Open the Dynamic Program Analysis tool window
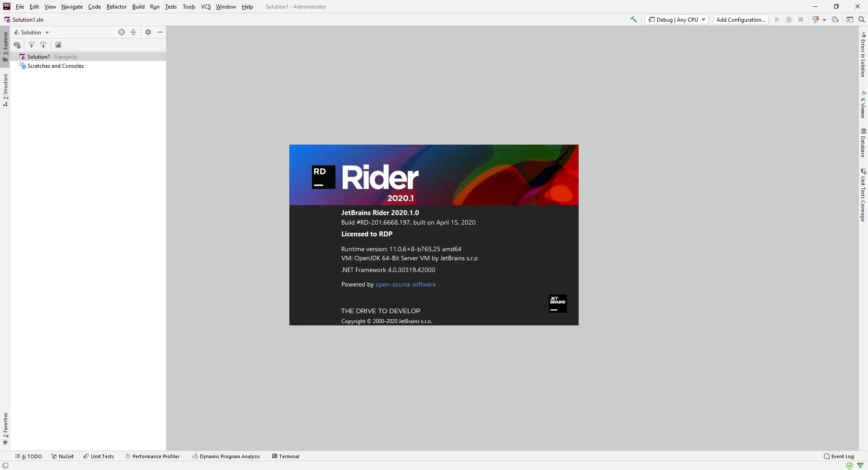Screen dimensions: 868x470 [x=226, y=456]
